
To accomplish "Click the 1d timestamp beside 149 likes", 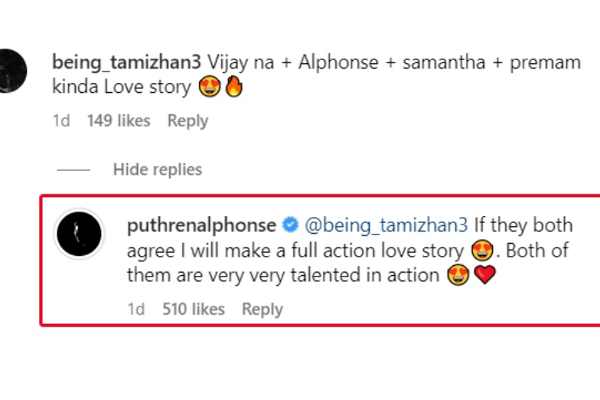I will coord(60,121).
